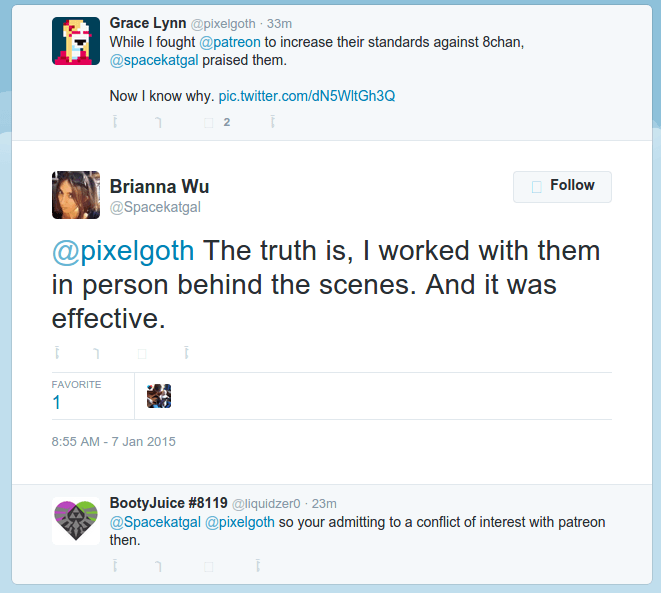
Task: Retweet Grace Lynn's tweet about Patreon
Action: click(159, 122)
